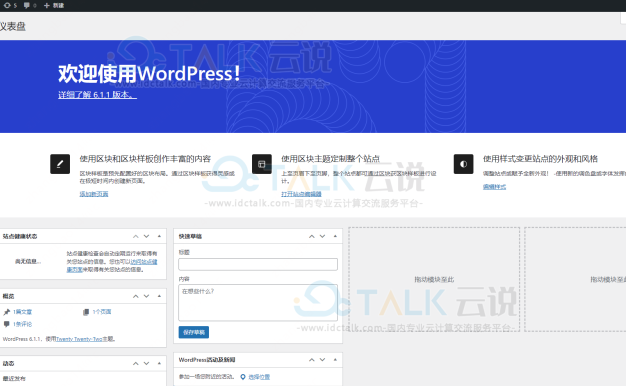Open the 添加新页面 link
Image resolution: width=626 pixels, height=386 pixels.
click(94, 194)
